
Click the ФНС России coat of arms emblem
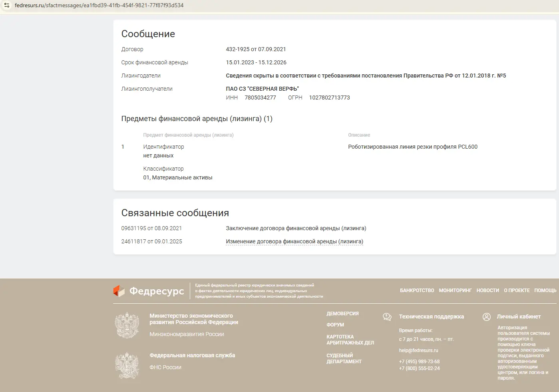[127, 365]
